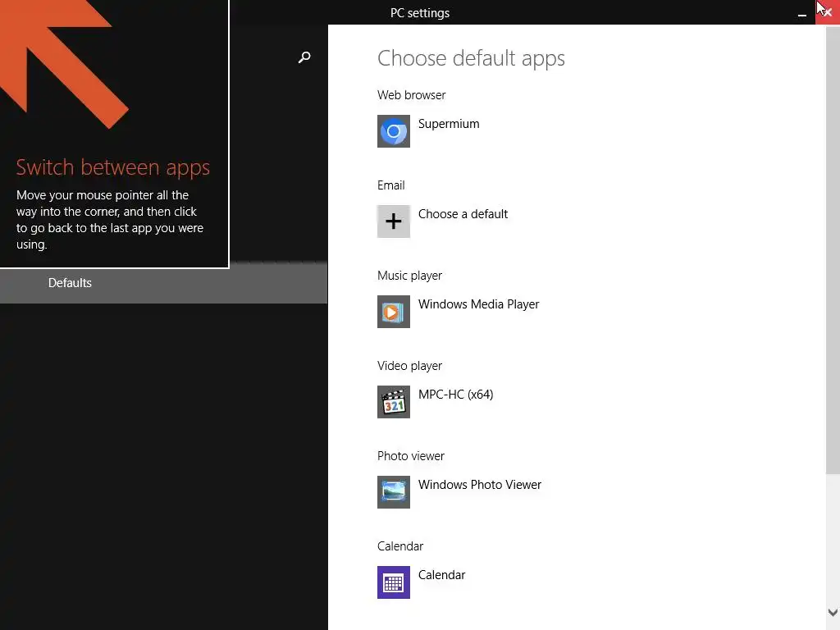840x630 pixels.
Task: Click the Supermium browser icon
Action: click(393, 131)
